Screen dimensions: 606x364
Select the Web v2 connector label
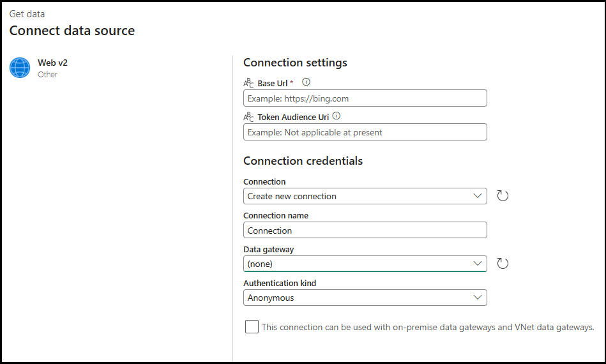(x=52, y=63)
